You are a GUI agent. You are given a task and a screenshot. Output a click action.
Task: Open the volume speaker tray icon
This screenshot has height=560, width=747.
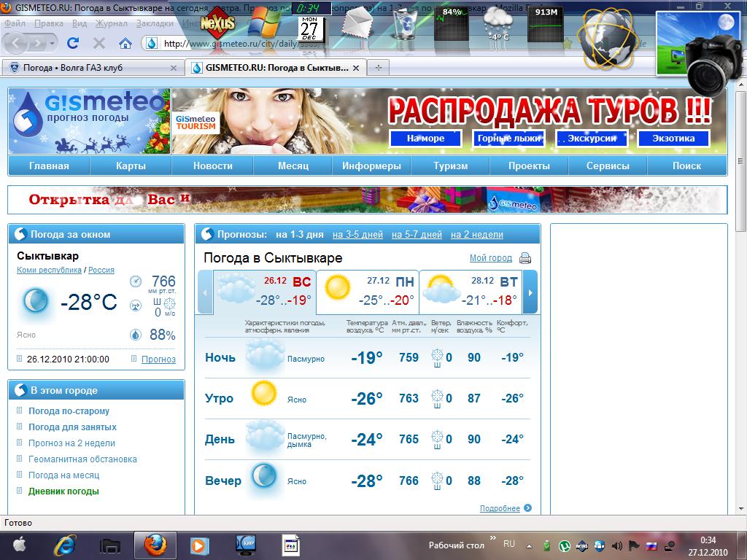click(617, 545)
